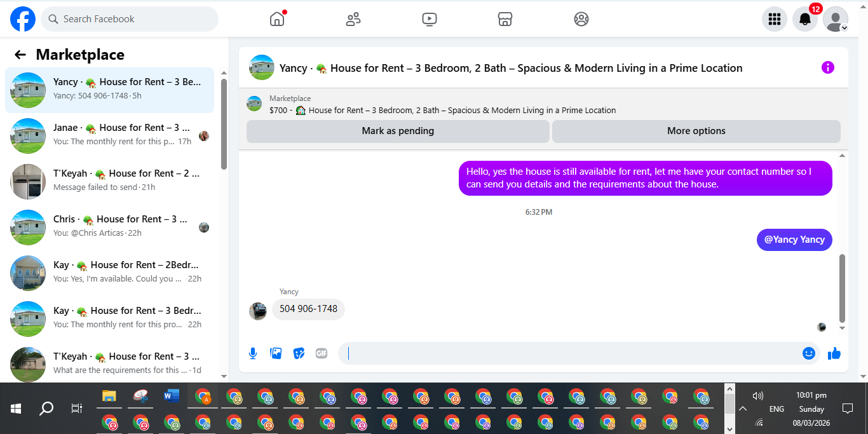Click @Yancy Yancy mention bubble
The image size is (868, 434).
pyautogui.click(x=794, y=240)
